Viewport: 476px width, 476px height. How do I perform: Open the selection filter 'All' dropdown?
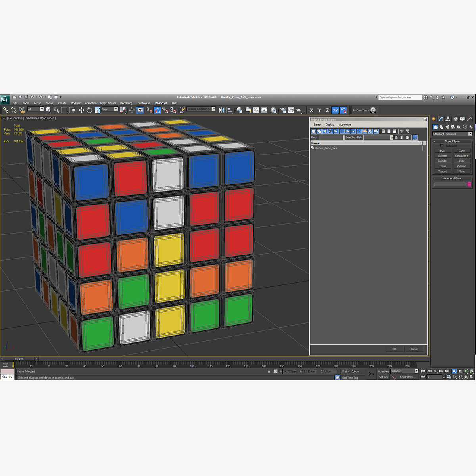36,109
